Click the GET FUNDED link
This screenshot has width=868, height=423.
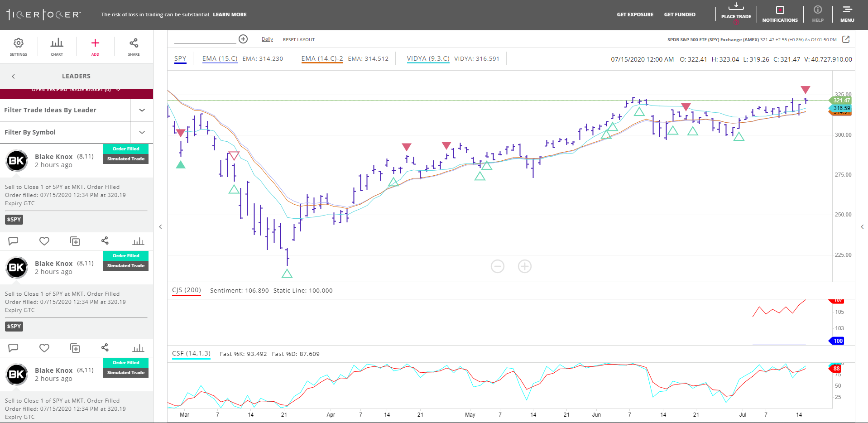pos(680,14)
